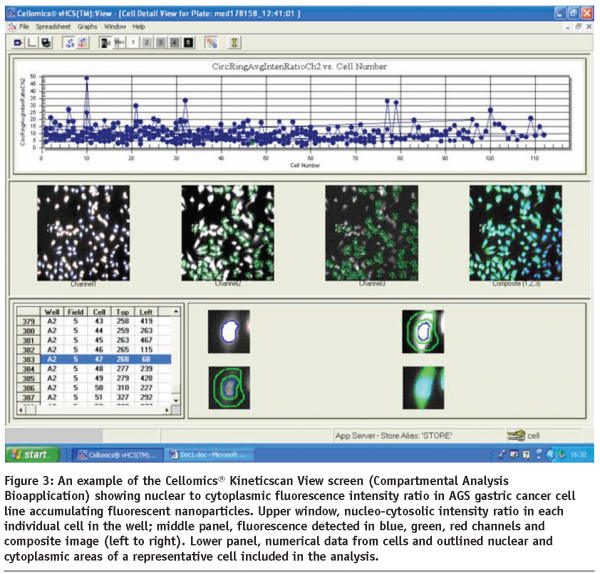Click the print toolbar icon
Viewport: 600px width, 574px height.
pyautogui.click(x=46, y=42)
